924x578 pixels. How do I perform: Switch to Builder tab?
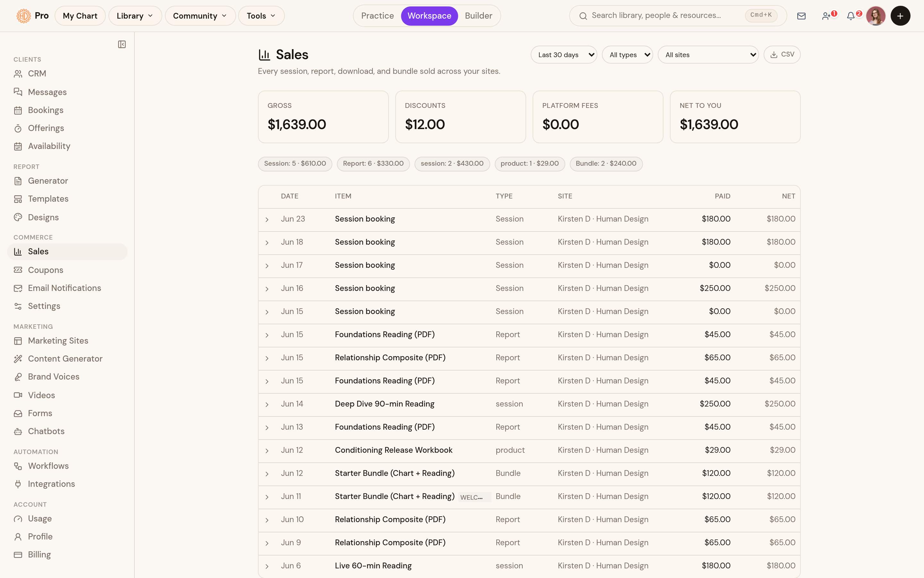pos(478,16)
